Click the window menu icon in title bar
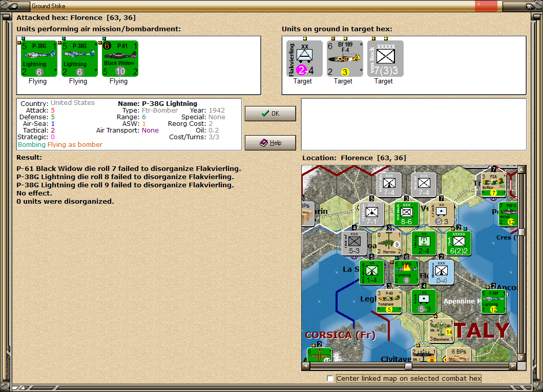The width and height of the screenshot is (543, 392). pyautogui.click(x=14, y=6)
